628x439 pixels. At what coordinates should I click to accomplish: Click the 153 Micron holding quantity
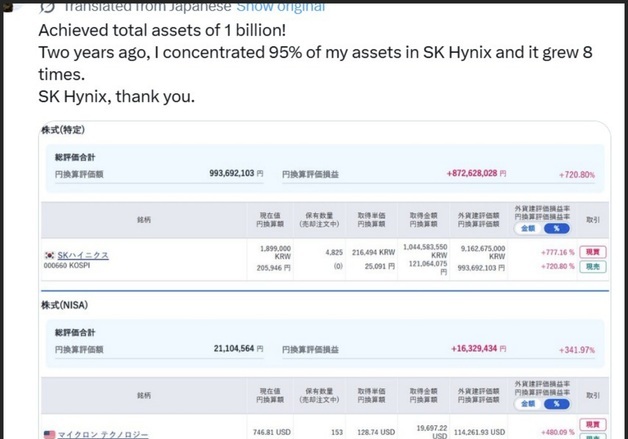coord(337,432)
